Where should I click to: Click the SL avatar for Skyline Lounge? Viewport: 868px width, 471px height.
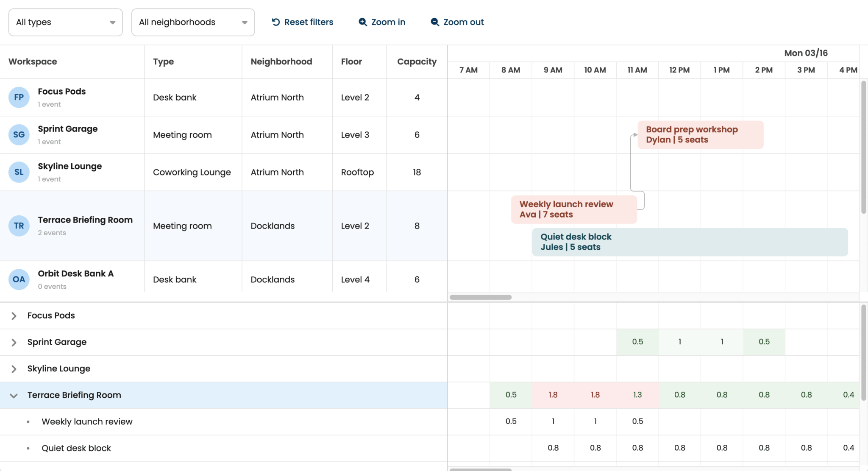19,172
